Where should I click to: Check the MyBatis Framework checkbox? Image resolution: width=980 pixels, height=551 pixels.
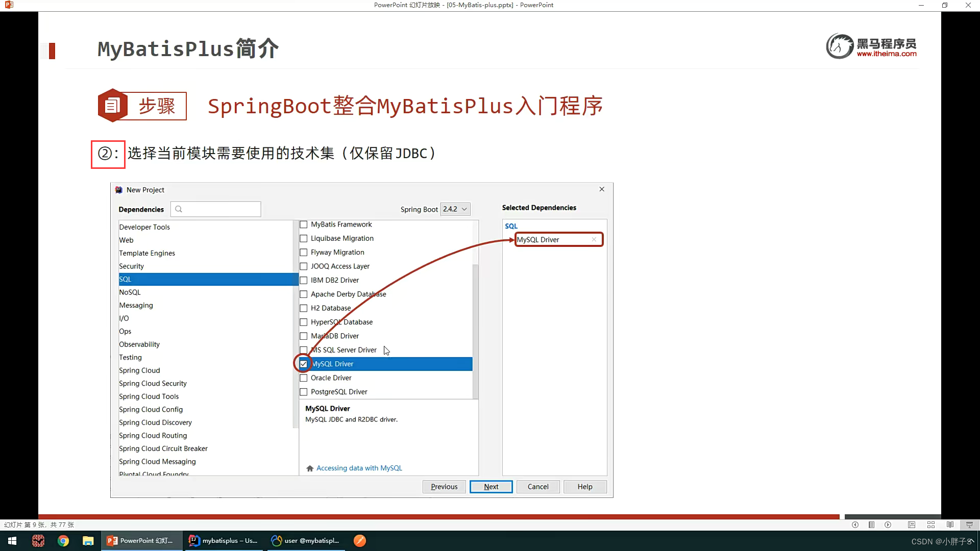pyautogui.click(x=304, y=224)
